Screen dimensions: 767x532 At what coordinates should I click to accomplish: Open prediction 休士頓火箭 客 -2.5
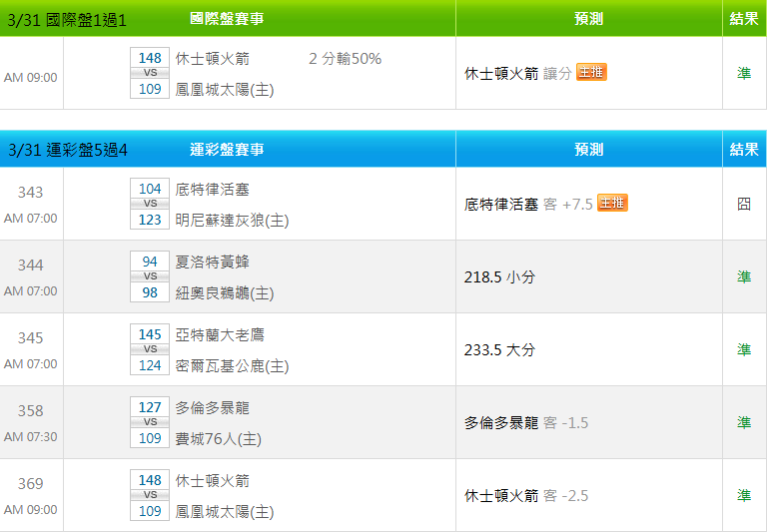526,495
